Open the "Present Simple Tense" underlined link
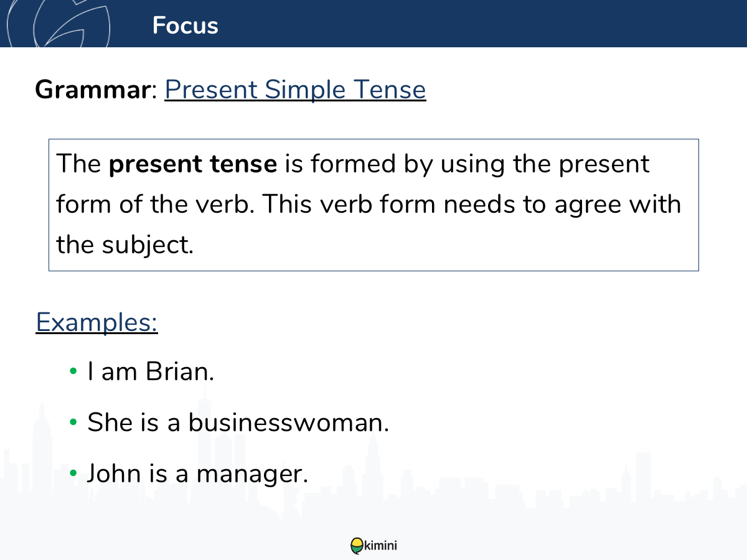 pyautogui.click(x=295, y=90)
